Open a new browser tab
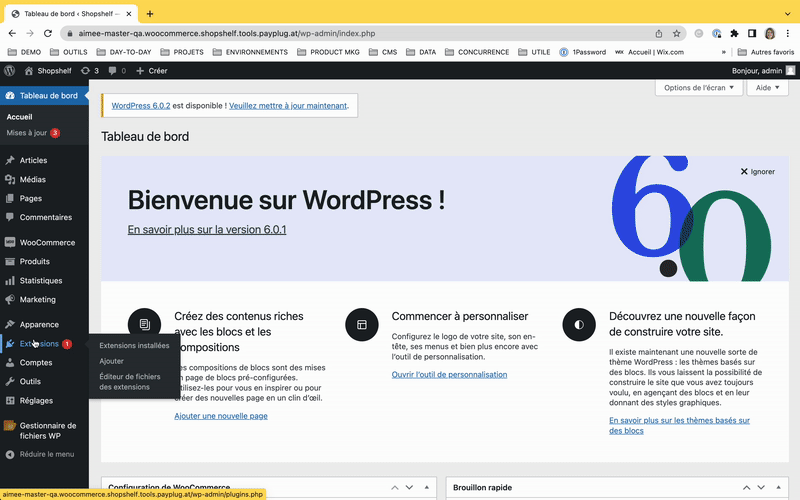 tap(150, 14)
